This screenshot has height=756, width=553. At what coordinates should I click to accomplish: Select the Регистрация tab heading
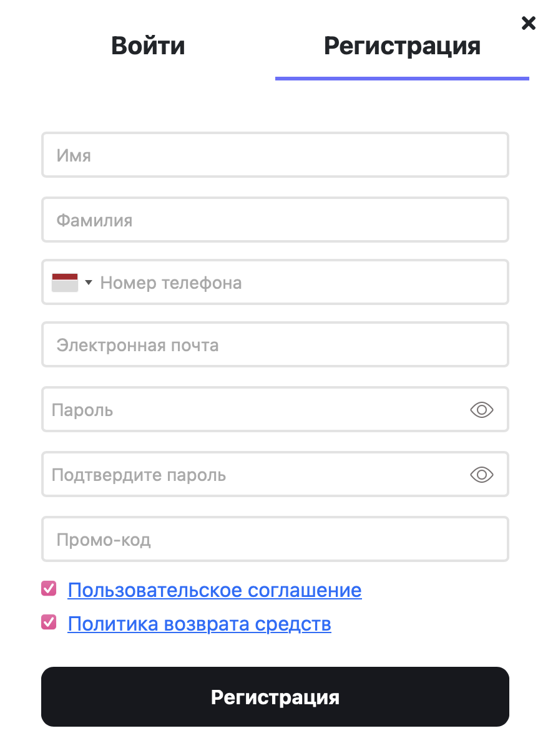pos(402,46)
